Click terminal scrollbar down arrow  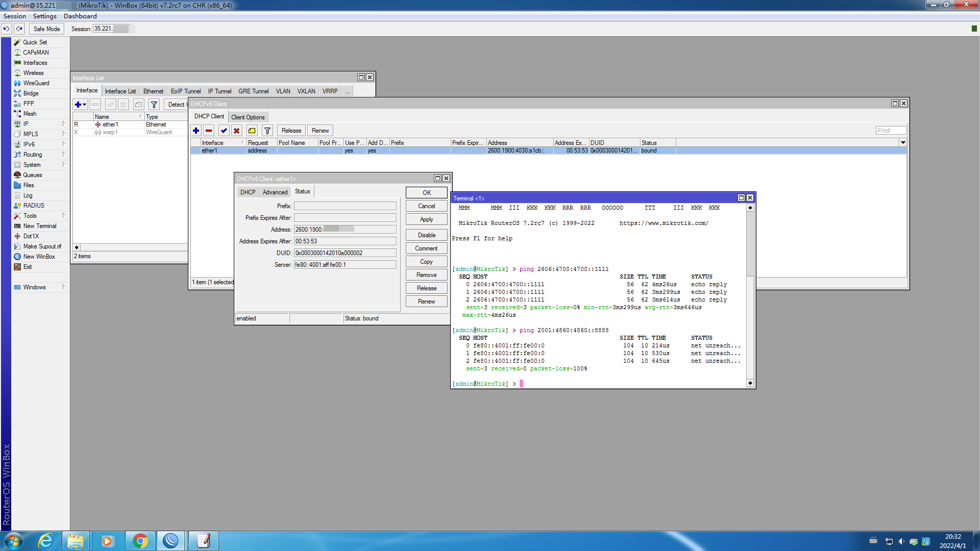pos(750,383)
